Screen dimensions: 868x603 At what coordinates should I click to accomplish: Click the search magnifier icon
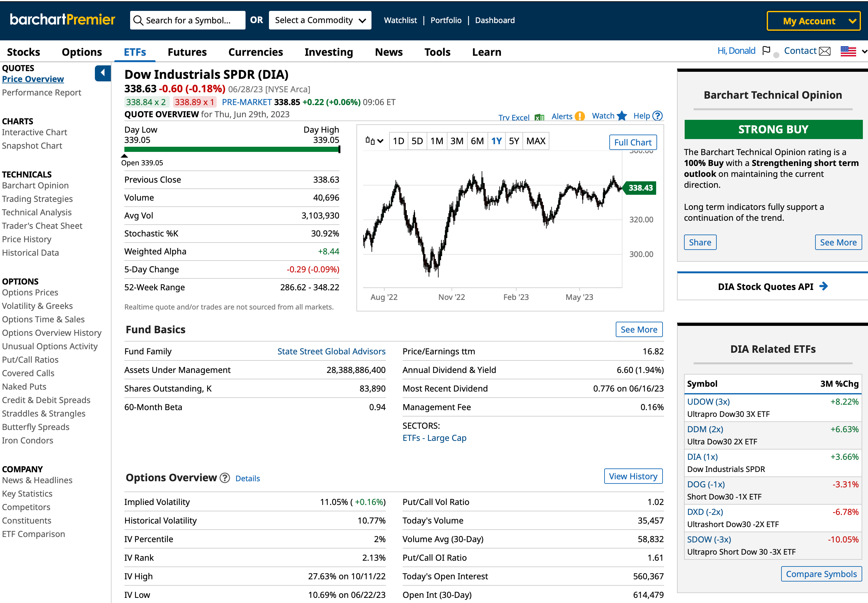pyautogui.click(x=138, y=21)
